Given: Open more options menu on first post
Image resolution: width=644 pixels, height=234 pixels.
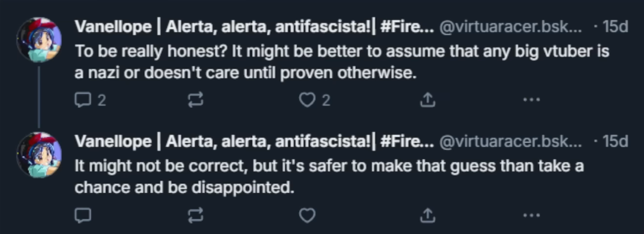Looking at the screenshot, I should coord(532,100).
